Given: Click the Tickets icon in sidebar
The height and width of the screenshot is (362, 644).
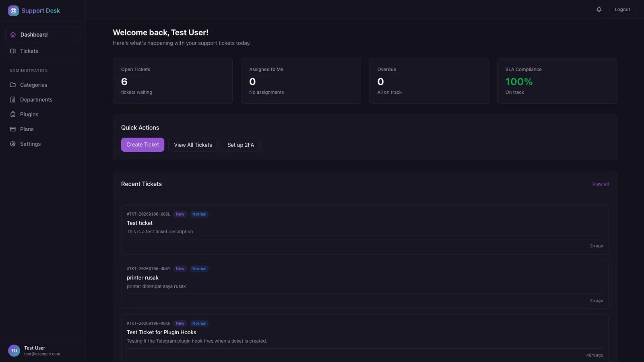Looking at the screenshot, I should click(x=13, y=51).
